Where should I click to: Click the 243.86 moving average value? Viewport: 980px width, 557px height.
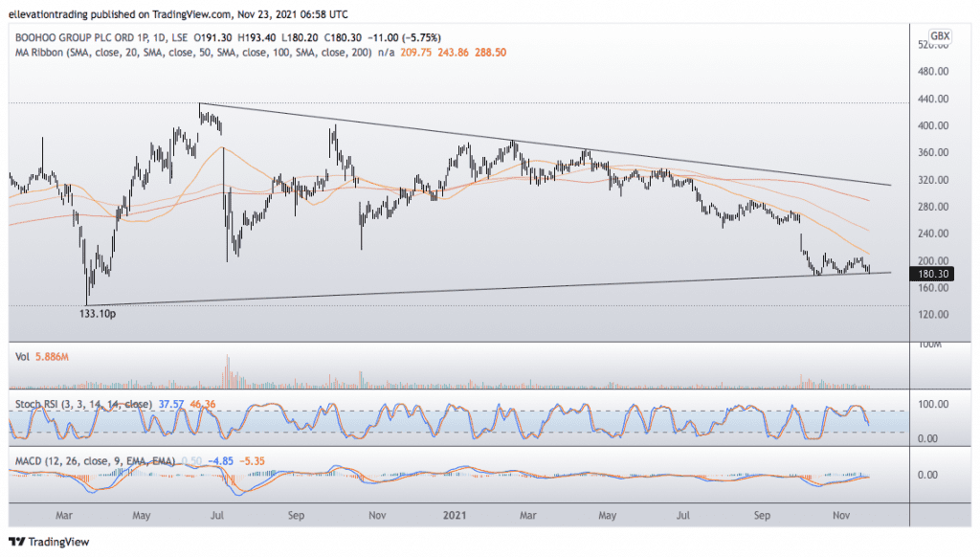coord(453,53)
